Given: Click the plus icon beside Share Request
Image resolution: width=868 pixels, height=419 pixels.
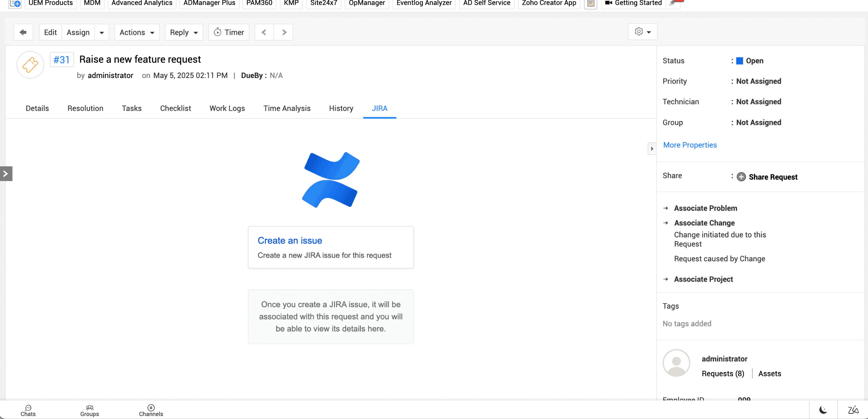Looking at the screenshot, I should coord(741,177).
